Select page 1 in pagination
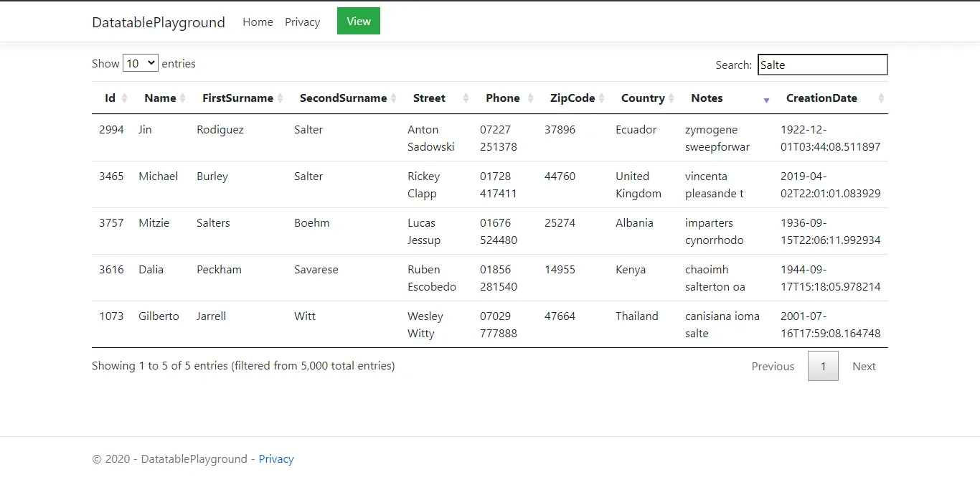This screenshot has height=480, width=980. [823, 366]
